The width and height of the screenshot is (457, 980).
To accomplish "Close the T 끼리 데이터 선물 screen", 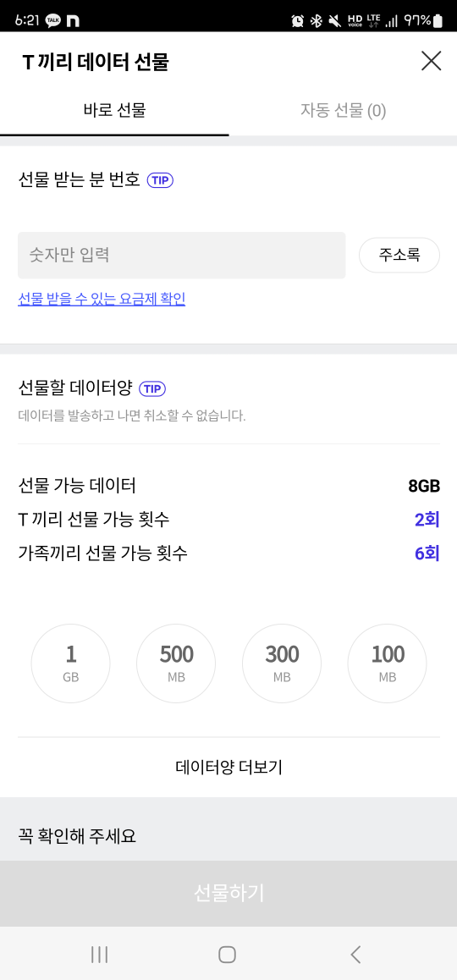I will [431, 61].
